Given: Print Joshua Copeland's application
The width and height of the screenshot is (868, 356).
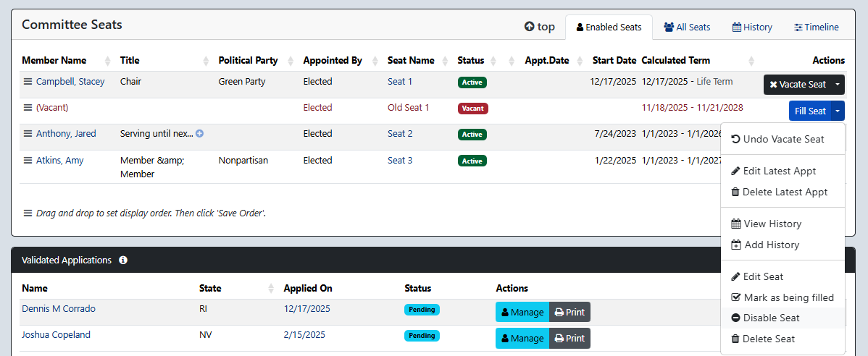Looking at the screenshot, I should click(569, 339).
